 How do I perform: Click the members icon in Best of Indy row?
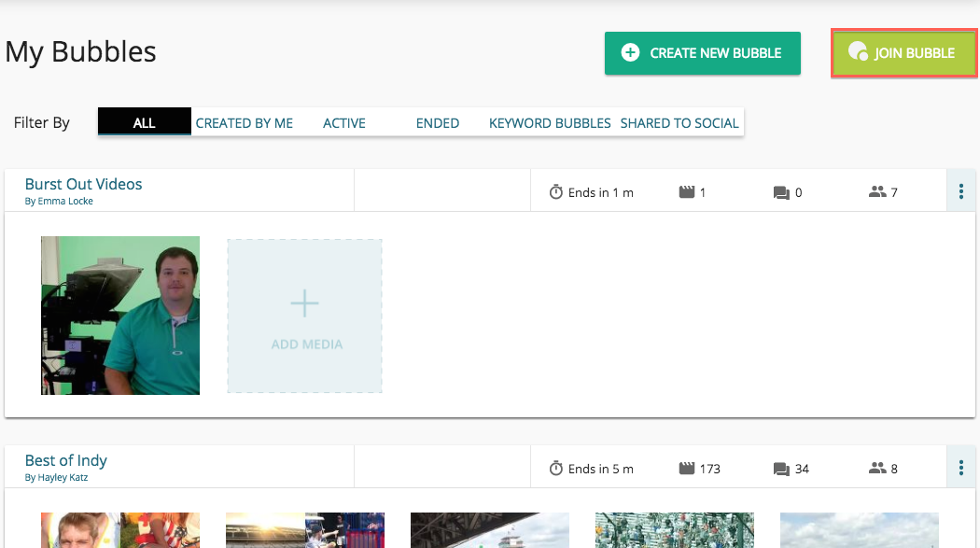876,469
